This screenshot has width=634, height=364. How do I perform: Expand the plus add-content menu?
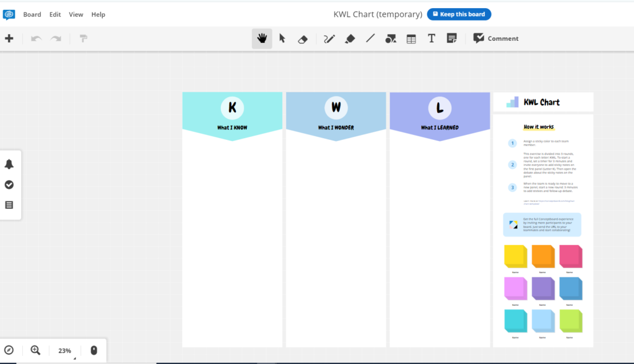[9, 38]
